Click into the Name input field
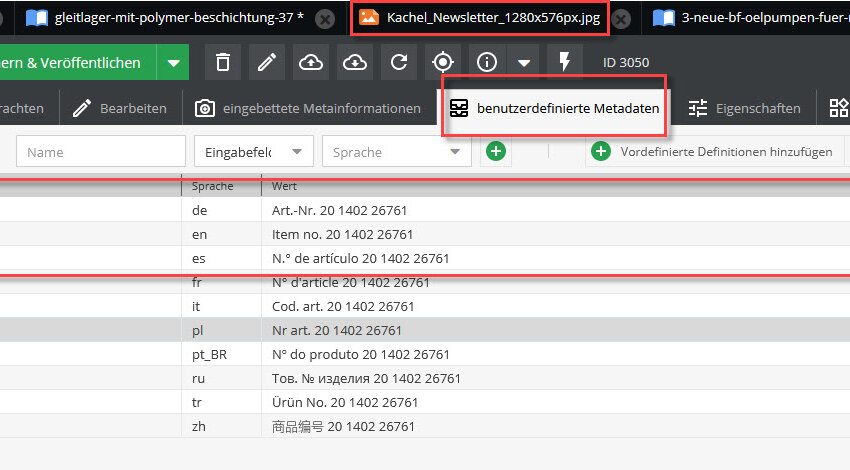 (101, 152)
